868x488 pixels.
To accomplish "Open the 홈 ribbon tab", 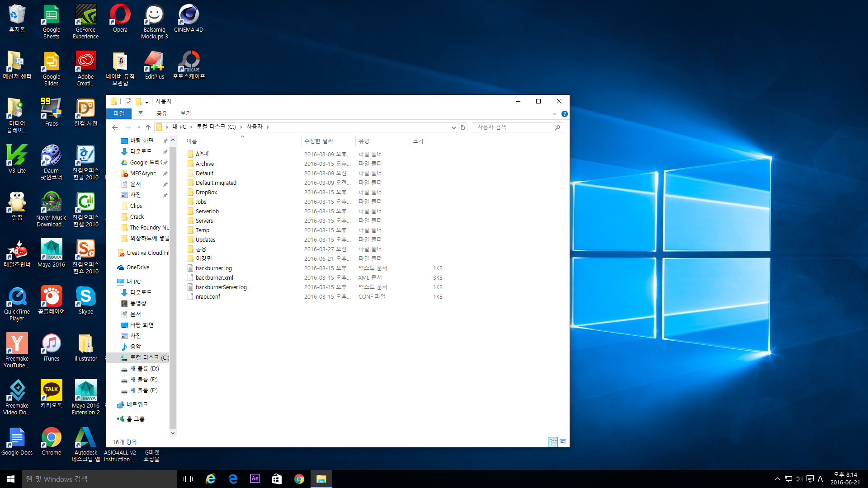I will pyautogui.click(x=141, y=113).
